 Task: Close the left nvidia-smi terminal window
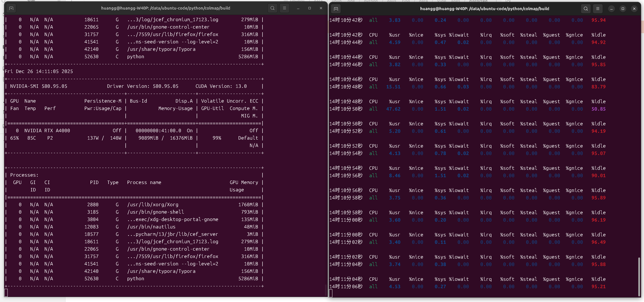(321, 8)
